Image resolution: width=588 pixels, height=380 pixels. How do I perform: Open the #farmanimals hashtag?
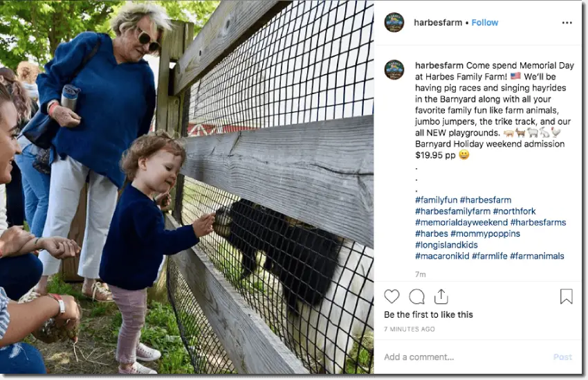[537, 256]
